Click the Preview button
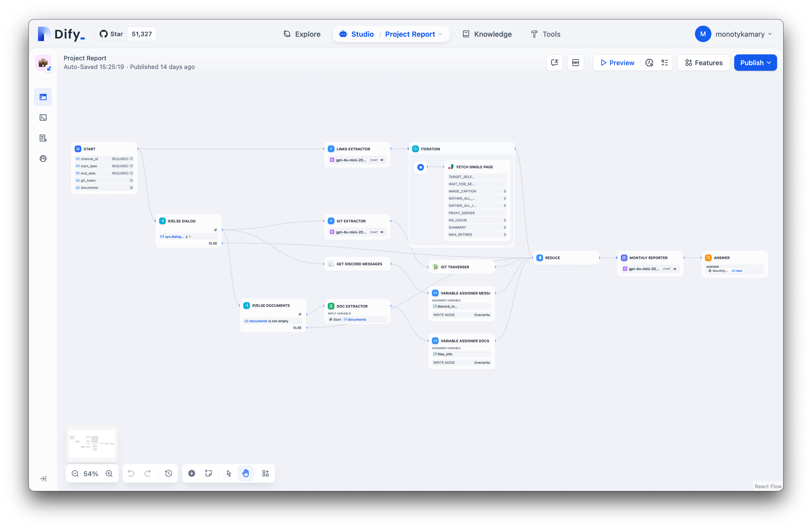The width and height of the screenshot is (812, 529). point(617,63)
